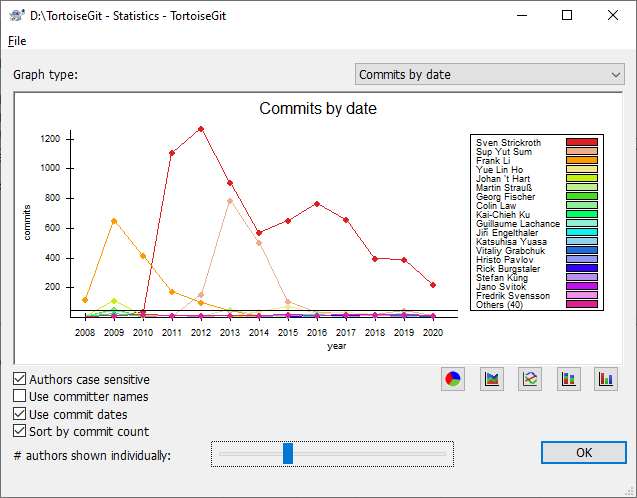
Task: Minimize the Statistics window
Action: click(x=522, y=15)
